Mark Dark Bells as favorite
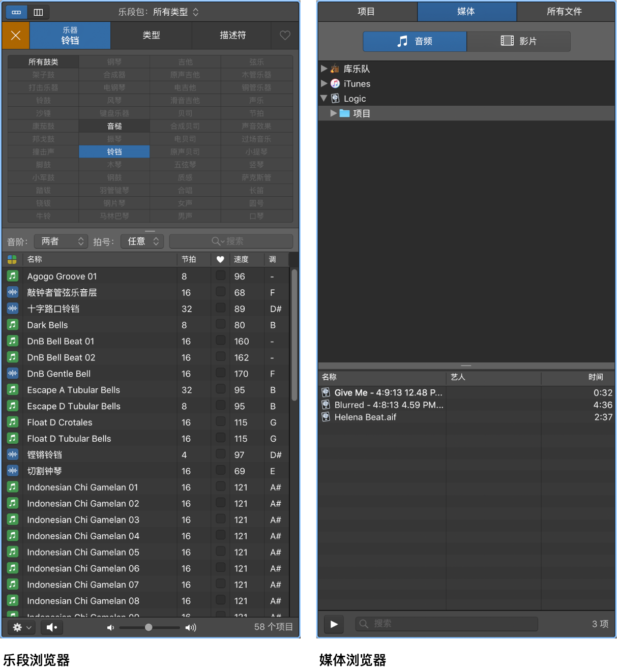The width and height of the screenshot is (617, 672). (220, 324)
